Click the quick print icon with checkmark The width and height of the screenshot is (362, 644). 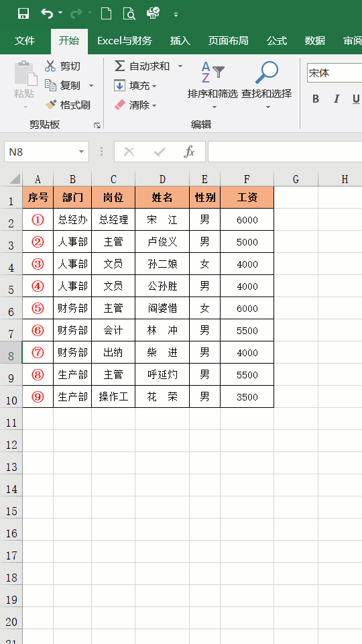click(153, 13)
